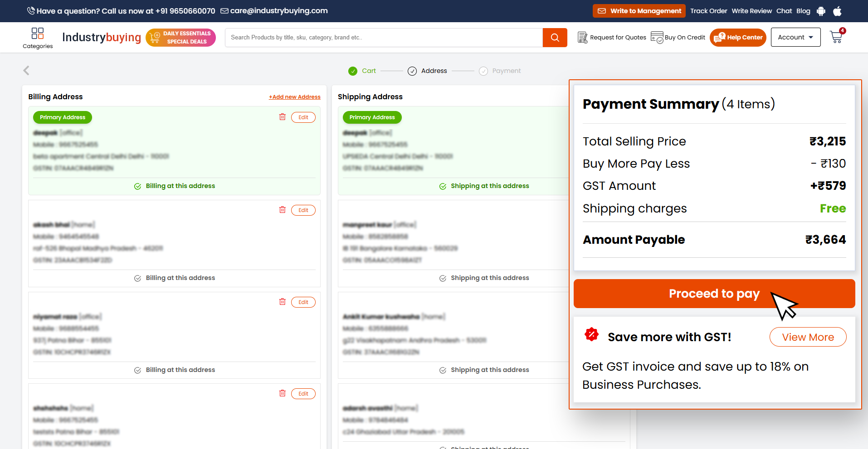Click the Android app icon
The image size is (868, 449).
click(821, 11)
